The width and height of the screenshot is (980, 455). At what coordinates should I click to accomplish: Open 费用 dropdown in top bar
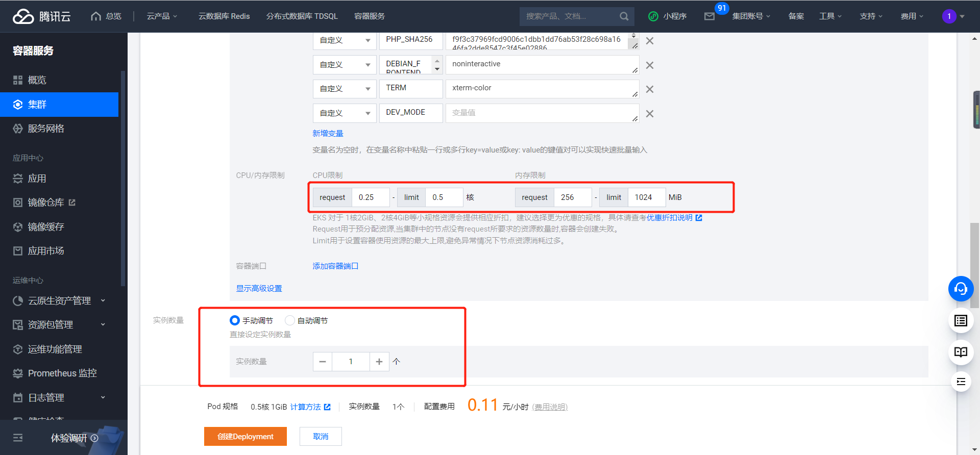[x=912, y=16]
